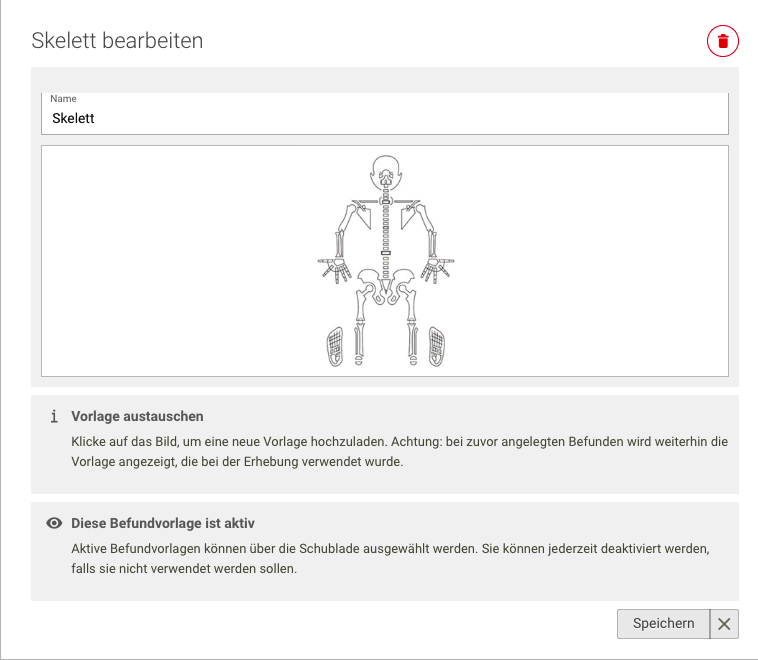
Task: Click the paragraph starting with Klicke auf das Bild
Action: pos(399,452)
